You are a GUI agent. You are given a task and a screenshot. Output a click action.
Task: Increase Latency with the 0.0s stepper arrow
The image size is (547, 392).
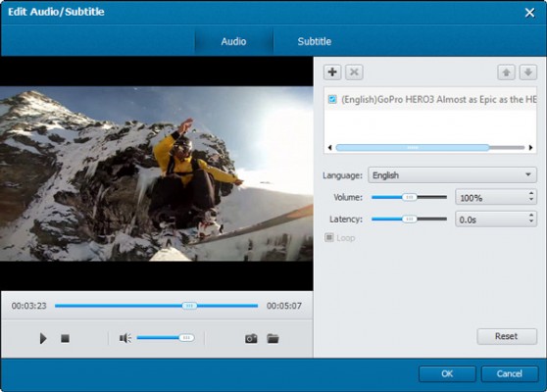tap(531, 216)
